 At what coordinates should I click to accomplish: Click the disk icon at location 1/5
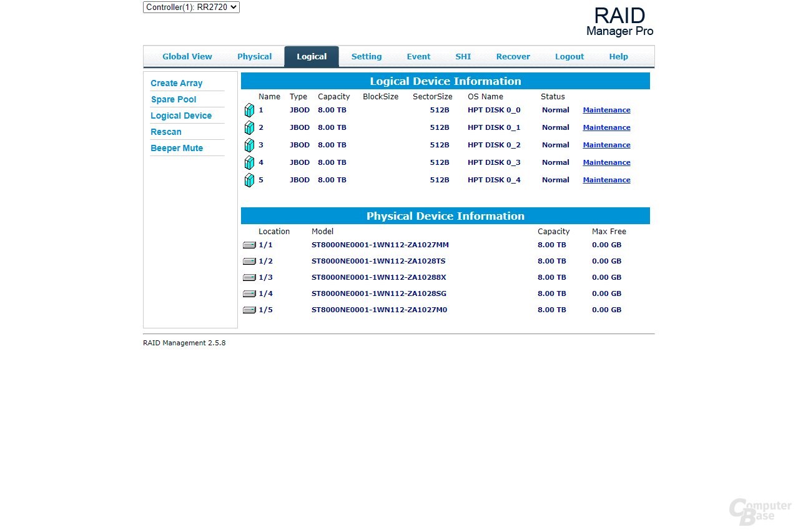[x=249, y=310]
